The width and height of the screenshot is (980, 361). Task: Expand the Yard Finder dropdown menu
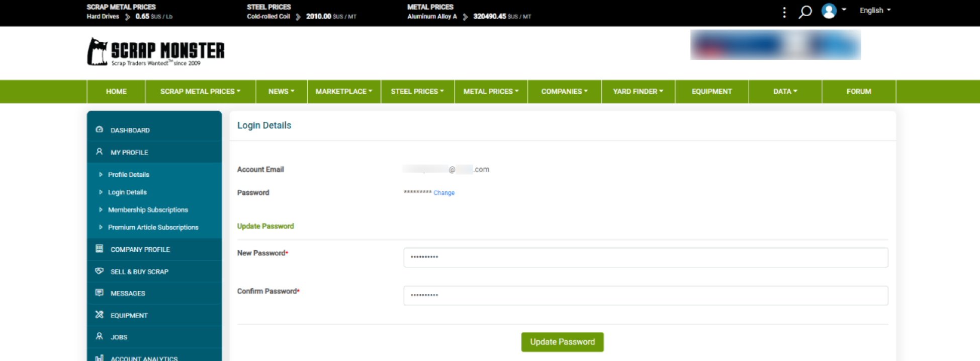pyautogui.click(x=638, y=92)
